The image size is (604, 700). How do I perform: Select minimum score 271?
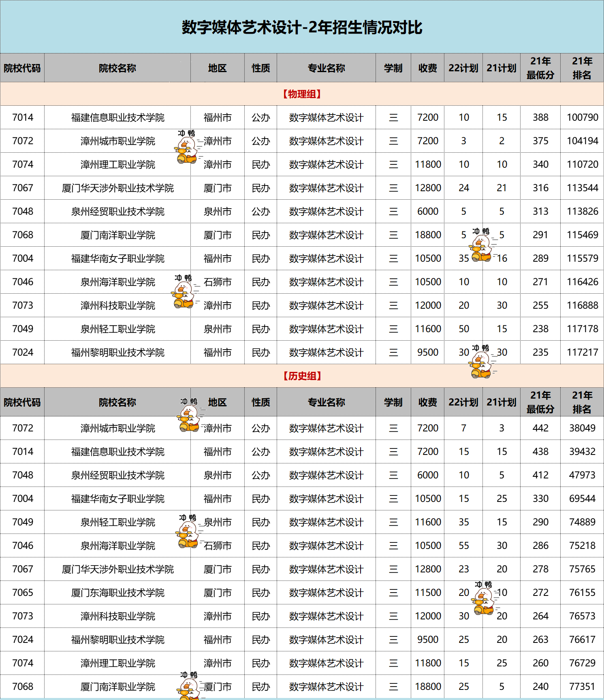coord(540,282)
